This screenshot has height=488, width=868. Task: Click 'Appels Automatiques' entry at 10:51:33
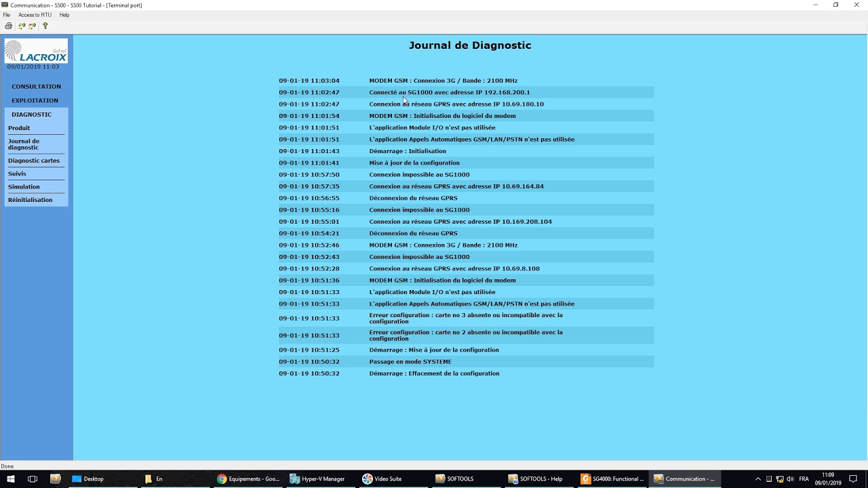coord(472,304)
